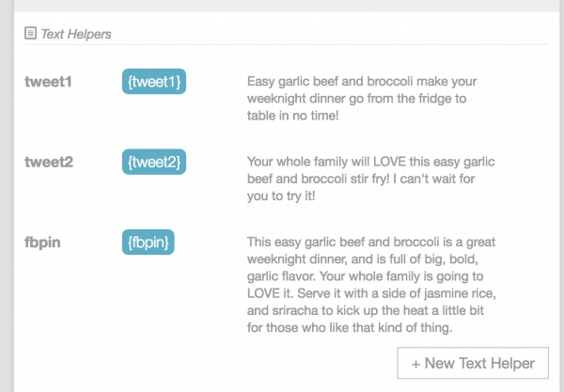
Task: Add a helper with New Text Helper button
Action: pos(473,363)
